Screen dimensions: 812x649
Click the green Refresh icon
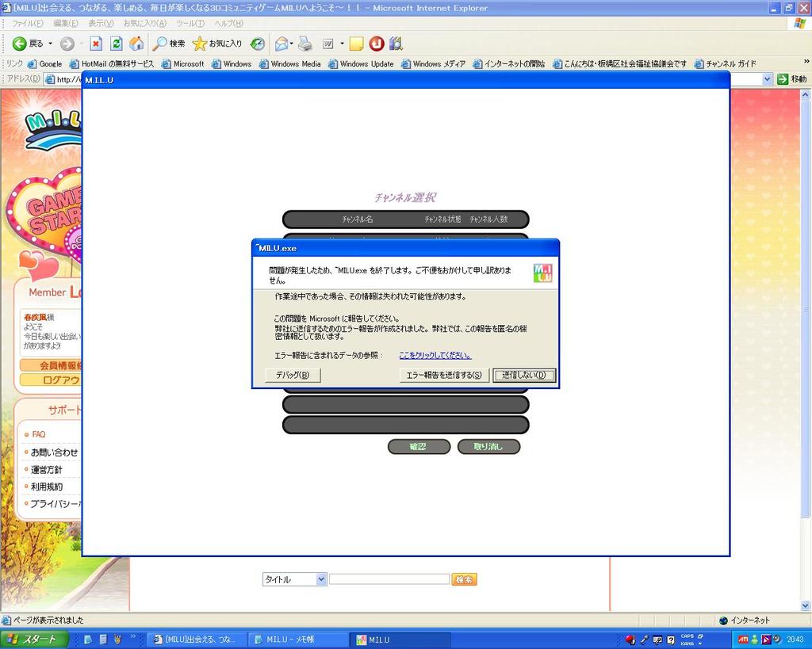117,44
